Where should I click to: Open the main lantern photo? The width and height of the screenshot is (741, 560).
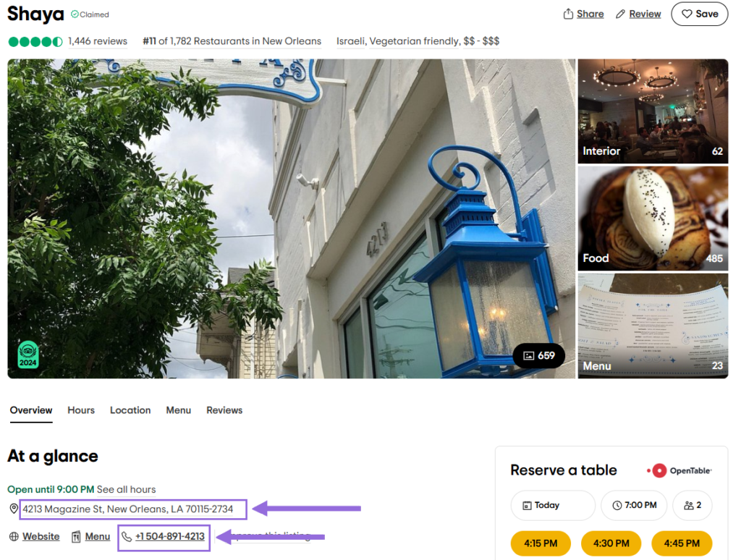coord(292,219)
